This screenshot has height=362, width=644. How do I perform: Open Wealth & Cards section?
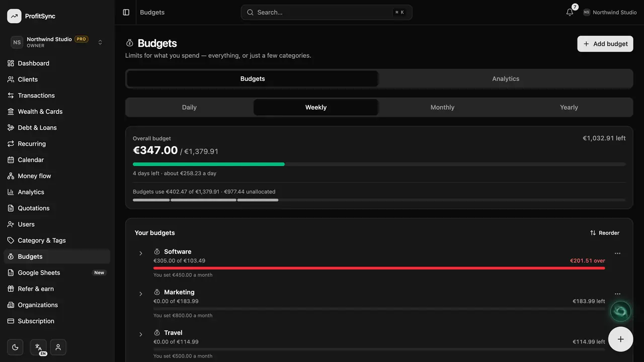pos(57,112)
